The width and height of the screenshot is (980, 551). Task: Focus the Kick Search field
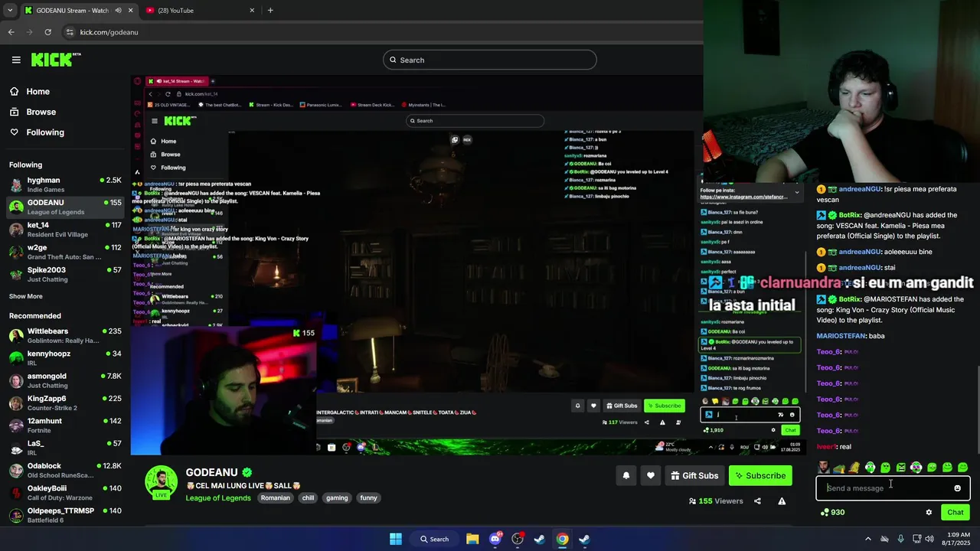490,60
